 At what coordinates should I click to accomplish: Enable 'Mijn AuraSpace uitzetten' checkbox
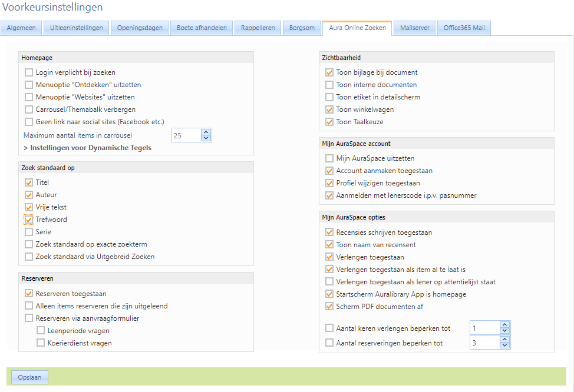point(329,158)
